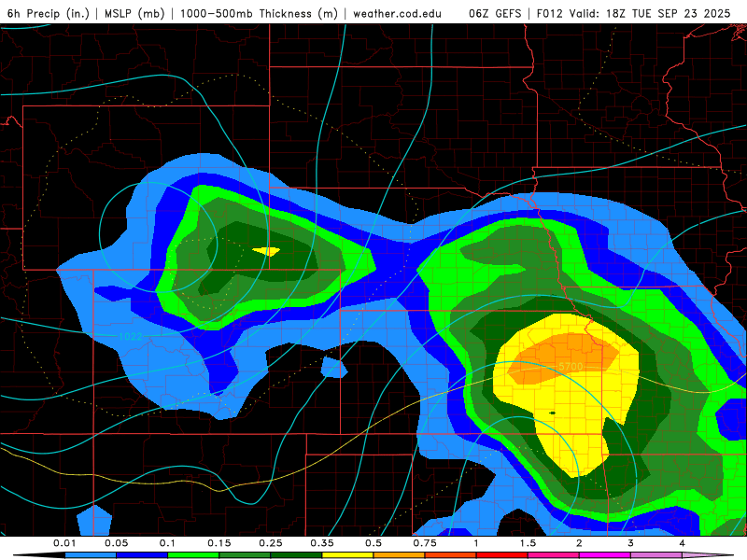Screen dimensions: 747x560
Task: Click the '1.5' legend value
Action: pos(528,543)
